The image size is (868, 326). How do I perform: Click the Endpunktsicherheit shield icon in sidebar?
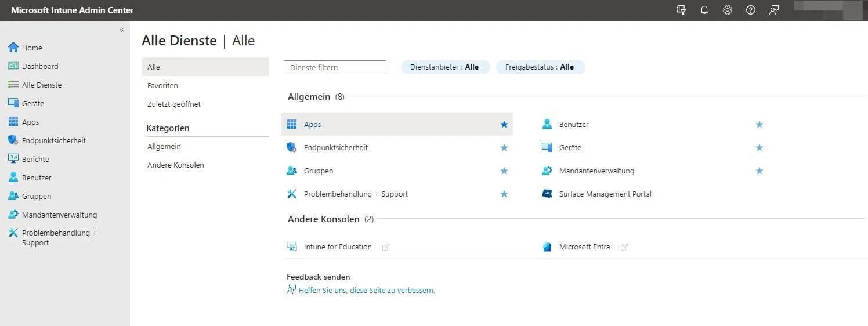(x=13, y=140)
